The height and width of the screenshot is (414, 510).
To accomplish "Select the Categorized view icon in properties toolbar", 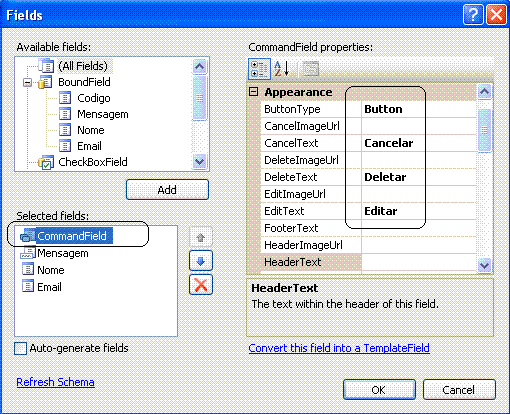I will (259, 69).
